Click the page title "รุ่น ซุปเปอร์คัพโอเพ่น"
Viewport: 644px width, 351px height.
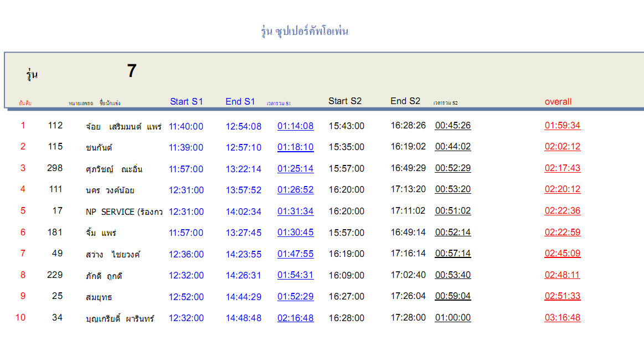pos(305,32)
